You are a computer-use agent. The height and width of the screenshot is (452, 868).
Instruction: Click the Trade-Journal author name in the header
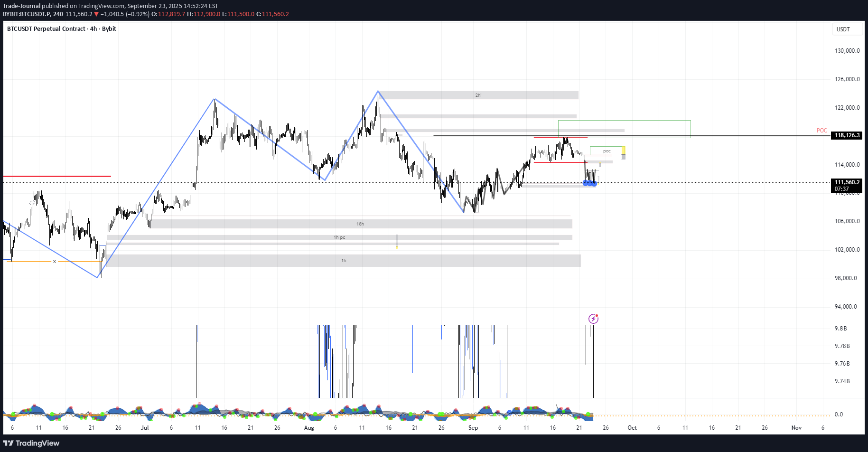point(22,6)
